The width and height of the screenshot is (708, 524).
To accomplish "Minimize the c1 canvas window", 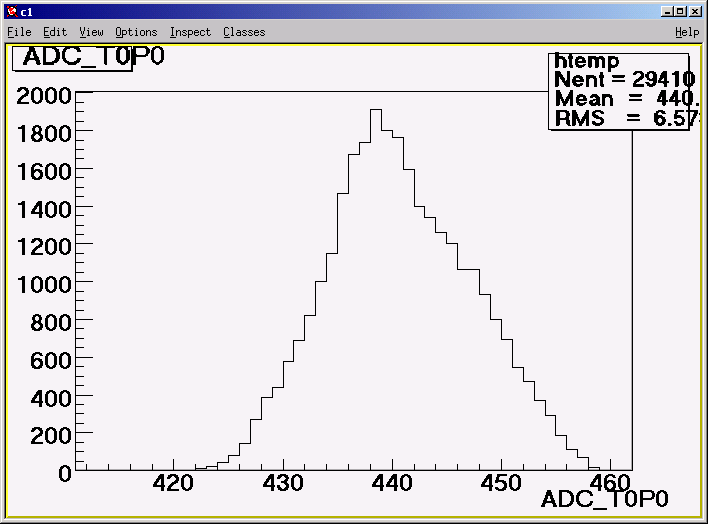I will [x=667, y=11].
